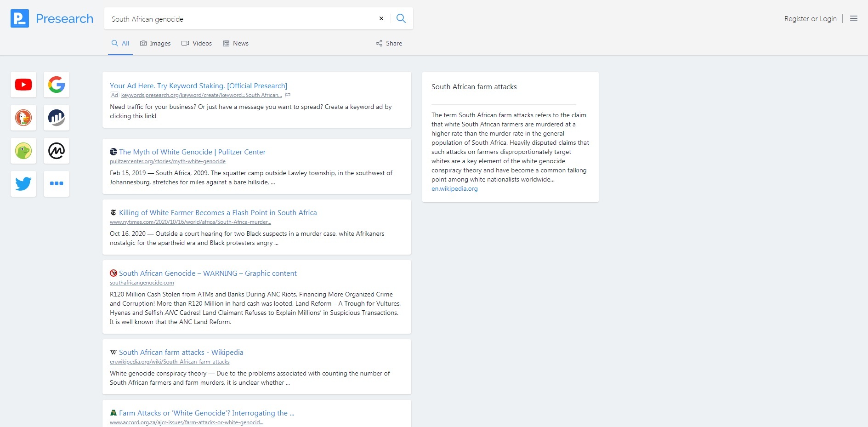Open the keywords.presearch.org ad URL

click(202, 95)
